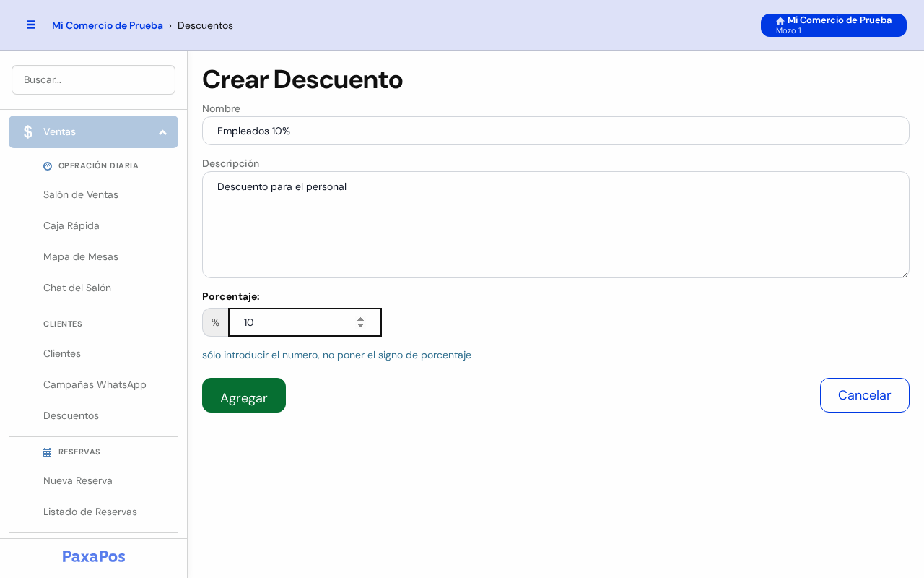Follow Mi Comercio de Prueba breadcrumb link
This screenshot has height=578, width=924.
108,25
